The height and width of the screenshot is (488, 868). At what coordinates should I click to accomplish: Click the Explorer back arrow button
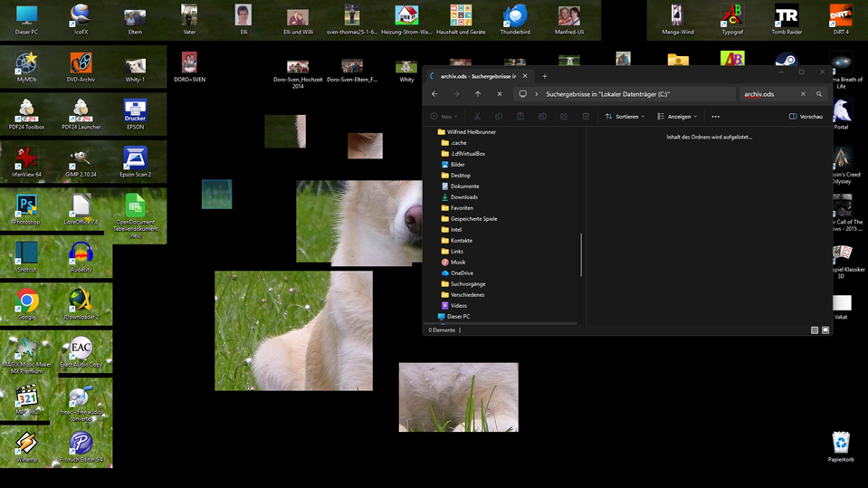point(434,94)
